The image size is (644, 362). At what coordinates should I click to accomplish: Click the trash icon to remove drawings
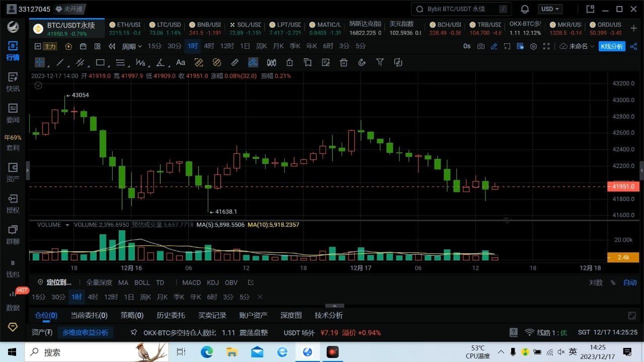click(344, 62)
